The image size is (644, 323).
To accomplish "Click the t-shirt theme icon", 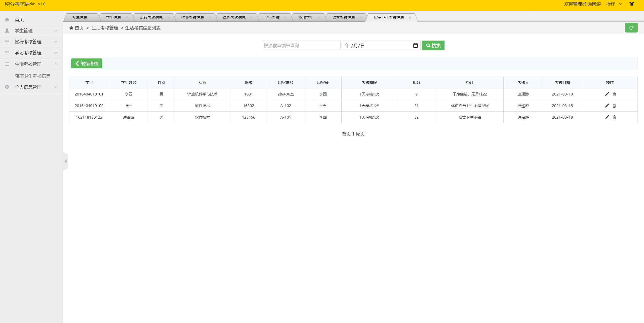I will pyautogui.click(x=632, y=4).
